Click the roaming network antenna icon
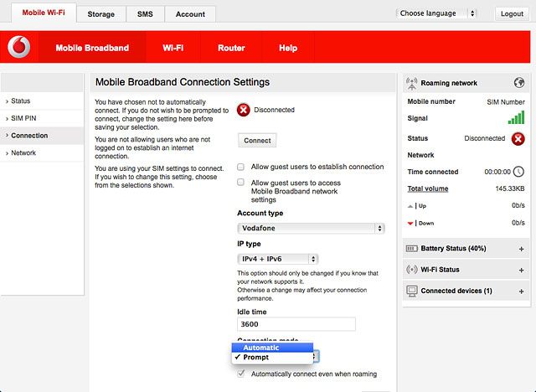Screen dimensions: 536x392 coord(411,83)
